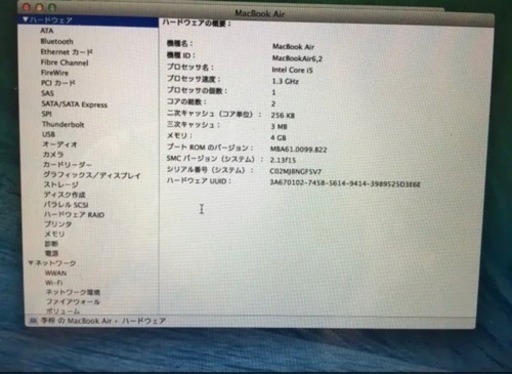Select ボリューム entry at the sidebar bottom

point(63,311)
